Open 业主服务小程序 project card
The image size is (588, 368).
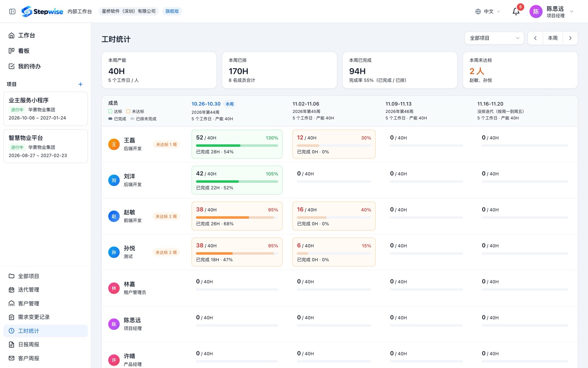[x=46, y=109]
